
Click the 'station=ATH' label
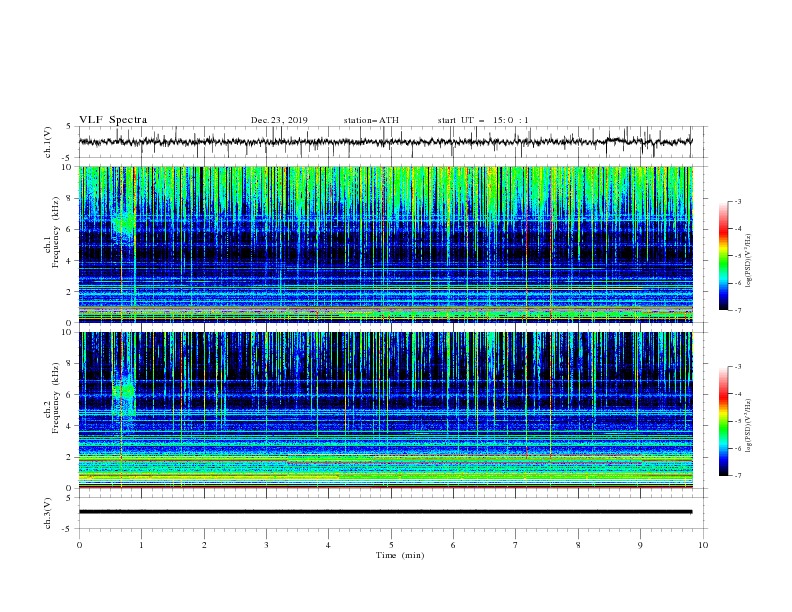[x=371, y=120]
